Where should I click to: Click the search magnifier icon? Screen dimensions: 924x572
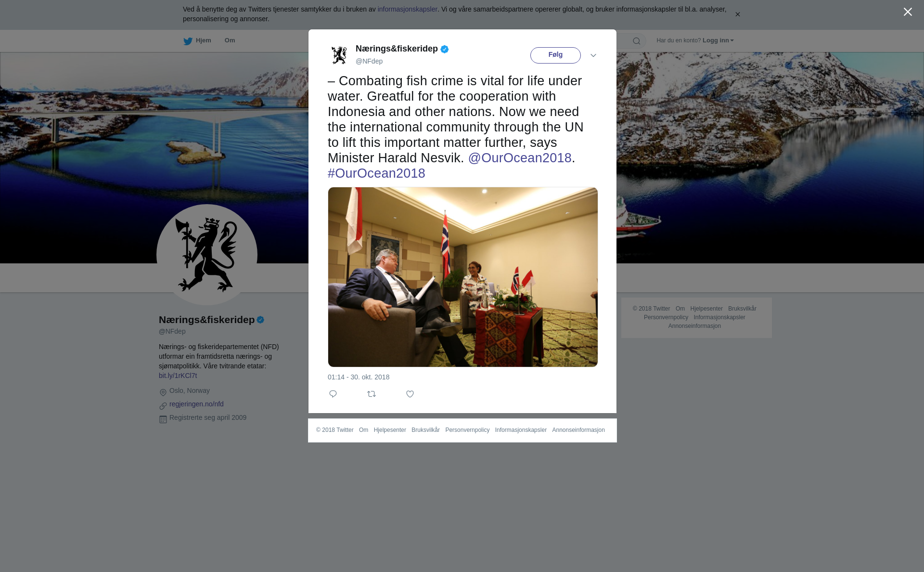pos(637,41)
